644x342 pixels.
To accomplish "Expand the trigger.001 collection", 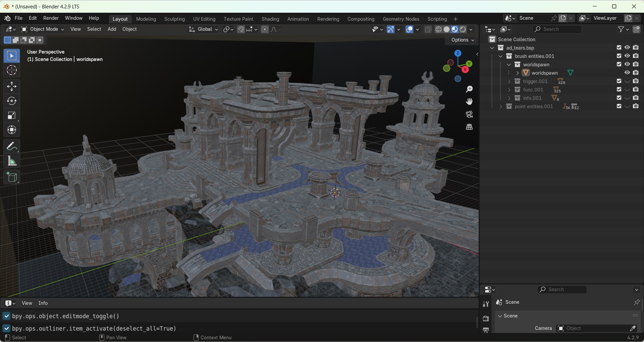I will [509, 81].
